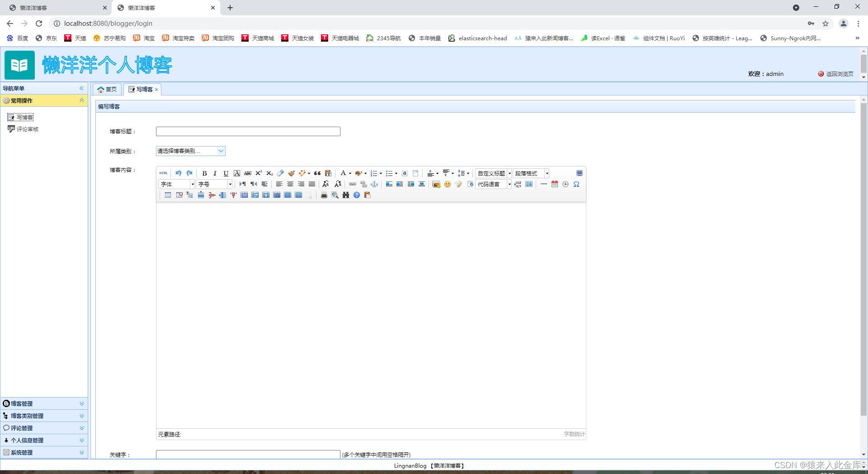Select the format painter brush
Image resolution: width=868 pixels, height=474 pixels.
[x=291, y=173]
